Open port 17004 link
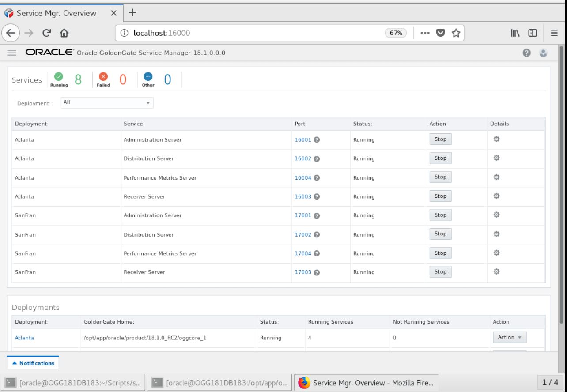 pyautogui.click(x=303, y=254)
